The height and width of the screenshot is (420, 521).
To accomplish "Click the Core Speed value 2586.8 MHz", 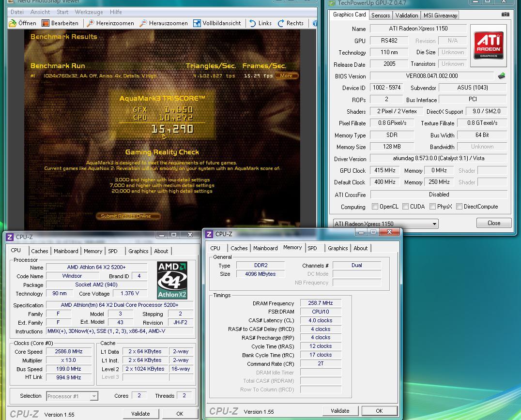I will (69, 352).
